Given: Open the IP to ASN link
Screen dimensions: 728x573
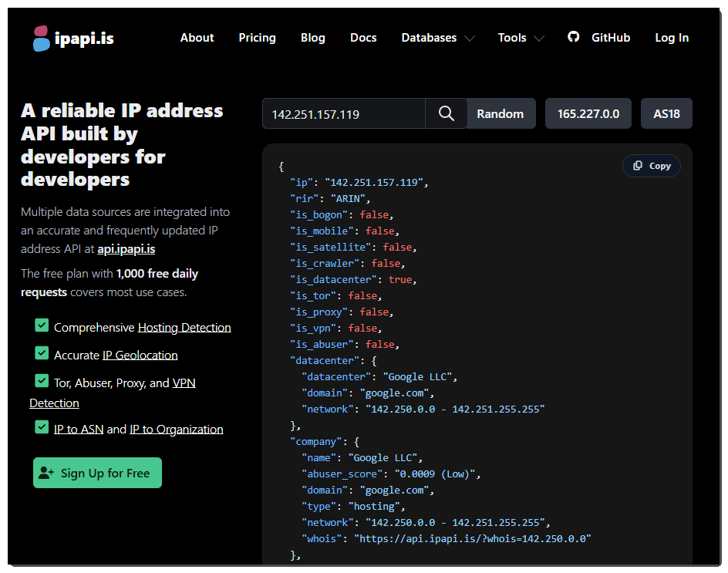Looking at the screenshot, I should (x=79, y=429).
